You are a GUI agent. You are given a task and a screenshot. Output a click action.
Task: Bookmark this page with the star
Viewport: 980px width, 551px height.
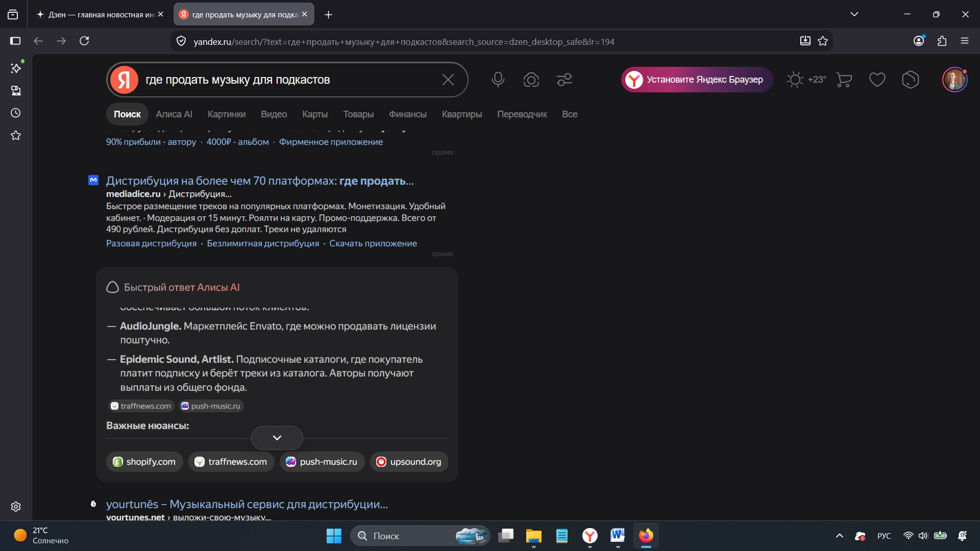(x=823, y=41)
